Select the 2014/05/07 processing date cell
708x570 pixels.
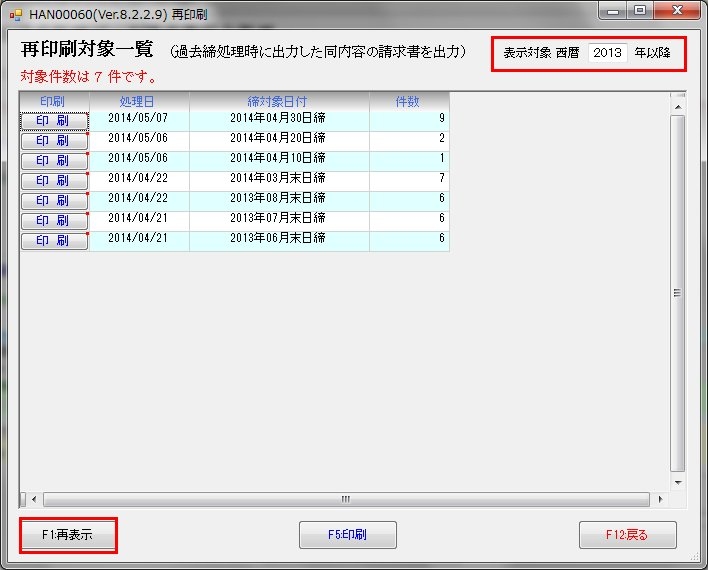(140, 121)
